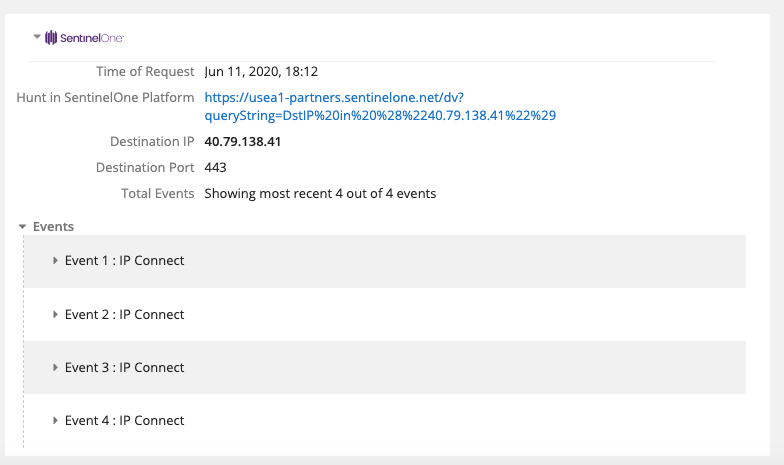This screenshot has width=784, height=465.
Task: Expand Event 4 disclosure triangle
Action: (56, 420)
